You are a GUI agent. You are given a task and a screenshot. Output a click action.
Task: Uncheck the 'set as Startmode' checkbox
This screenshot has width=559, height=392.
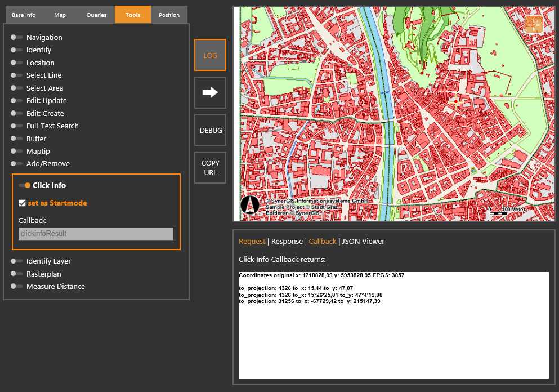click(x=22, y=203)
